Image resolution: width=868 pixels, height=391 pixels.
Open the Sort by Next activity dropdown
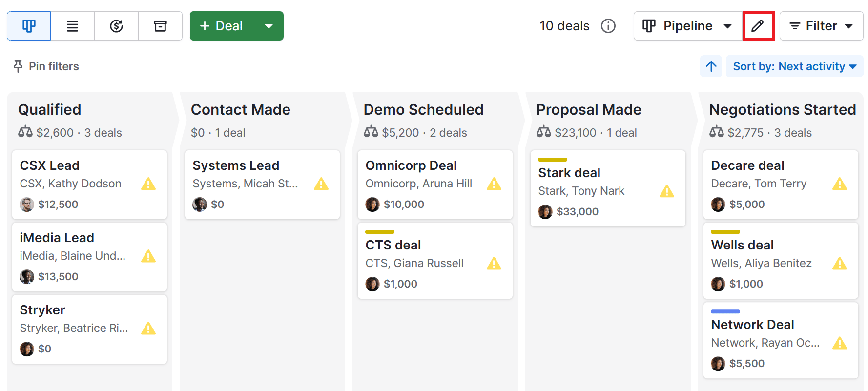pyautogui.click(x=794, y=66)
